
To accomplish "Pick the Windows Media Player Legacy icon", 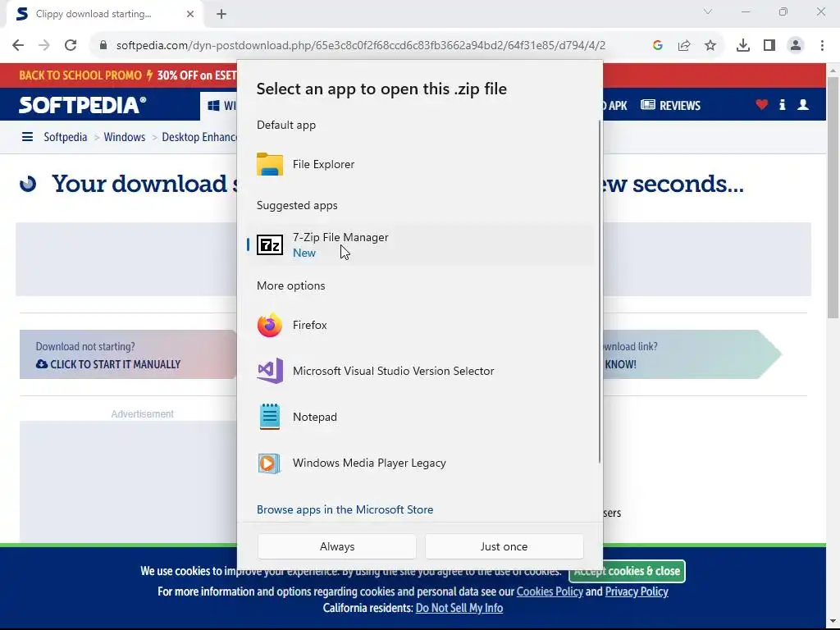I will click(269, 463).
